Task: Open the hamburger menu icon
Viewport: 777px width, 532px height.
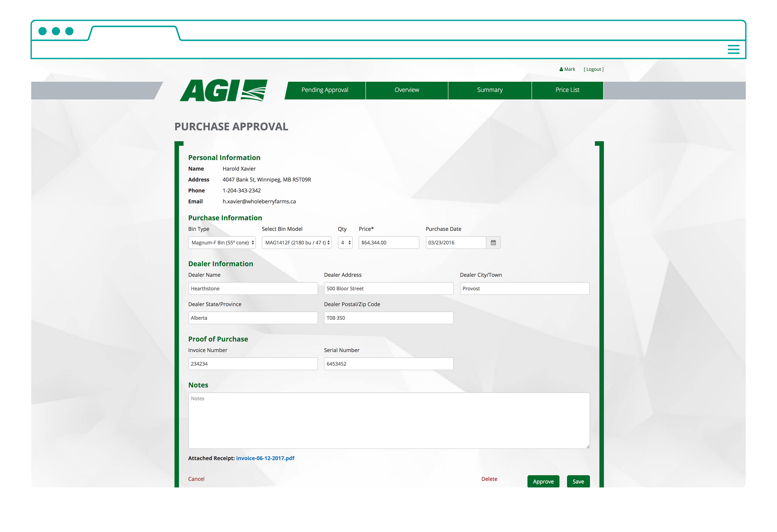Action: point(733,50)
